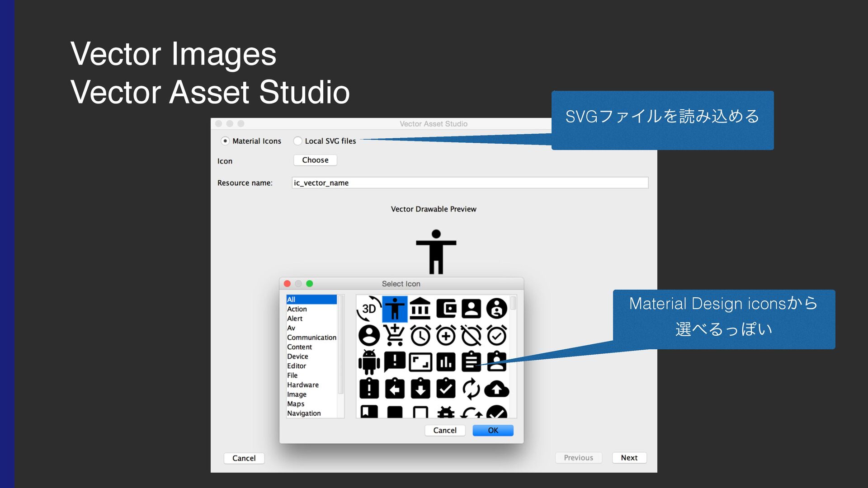The image size is (868, 488).
Task: Click the Vector Drawable Preview image
Action: point(436,251)
